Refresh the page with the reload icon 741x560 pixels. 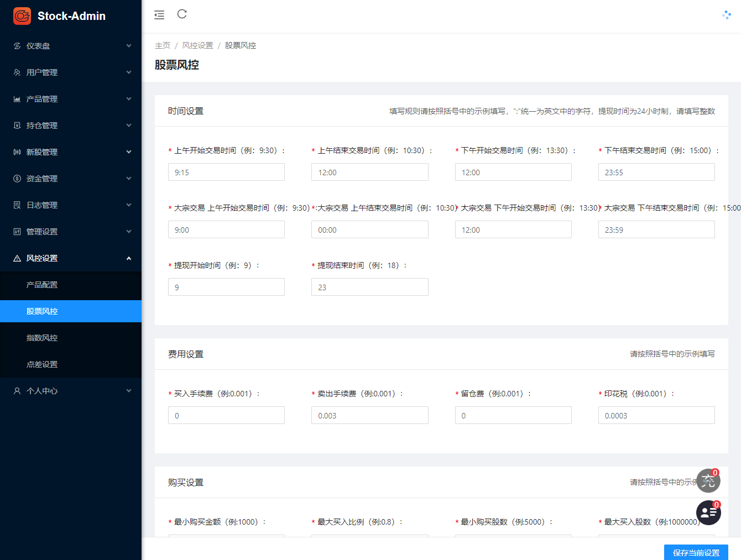(182, 15)
